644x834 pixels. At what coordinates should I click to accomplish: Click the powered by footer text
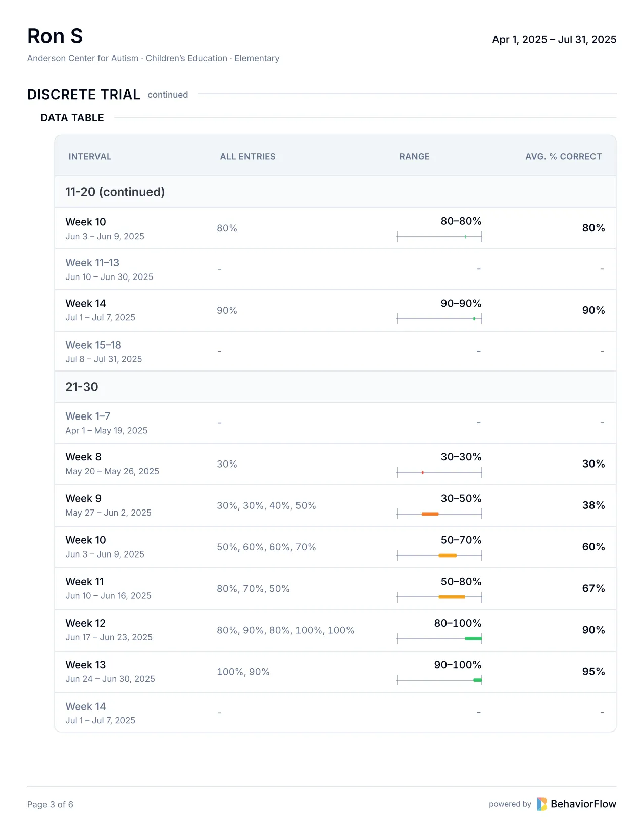coord(510,804)
